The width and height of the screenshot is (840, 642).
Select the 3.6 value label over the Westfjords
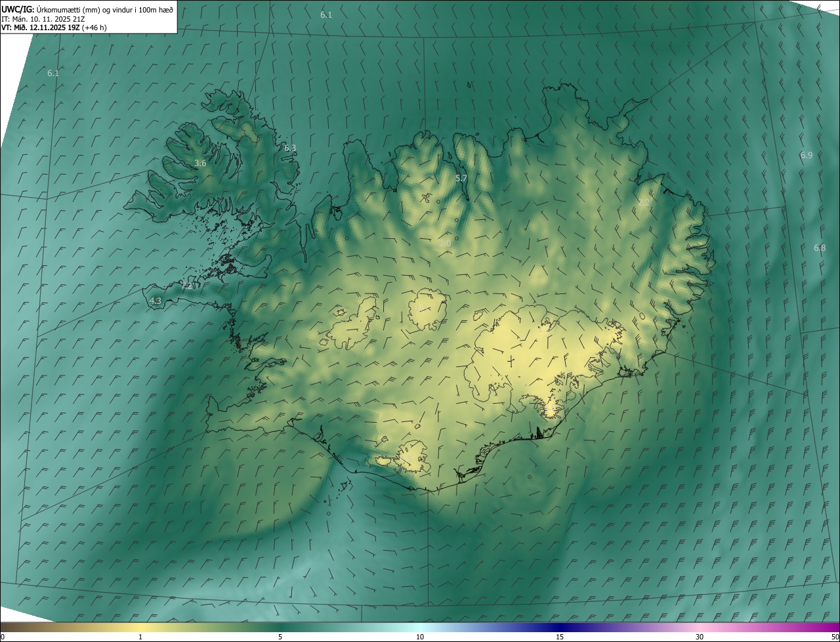(201, 163)
